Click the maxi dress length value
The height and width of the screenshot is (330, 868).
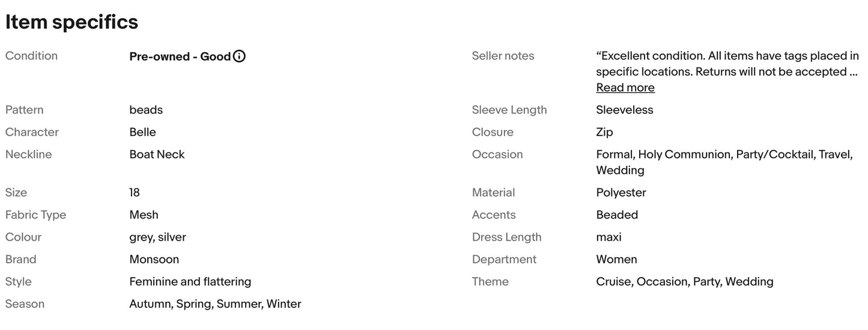click(x=609, y=237)
